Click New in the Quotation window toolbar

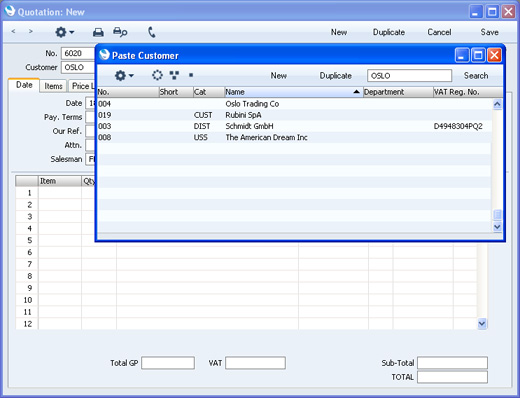pos(339,32)
